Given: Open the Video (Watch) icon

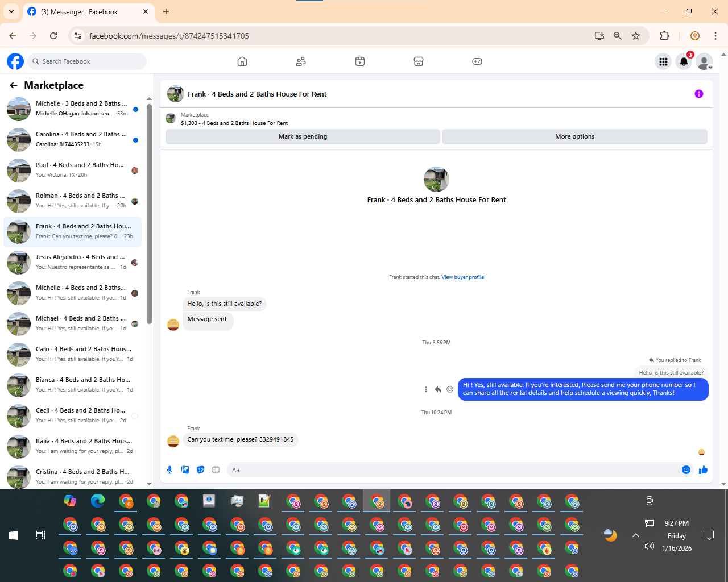Looking at the screenshot, I should [x=360, y=61].
